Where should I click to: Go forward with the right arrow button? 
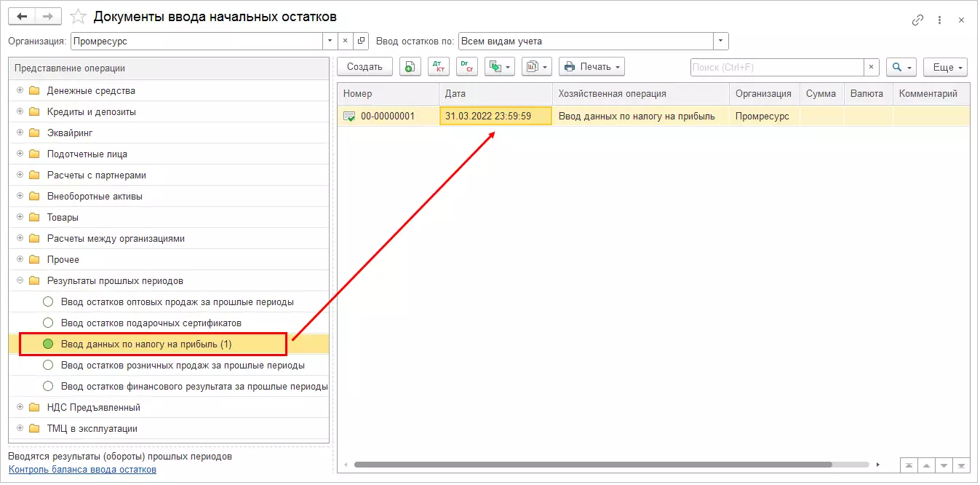click(x=48, y=16)
